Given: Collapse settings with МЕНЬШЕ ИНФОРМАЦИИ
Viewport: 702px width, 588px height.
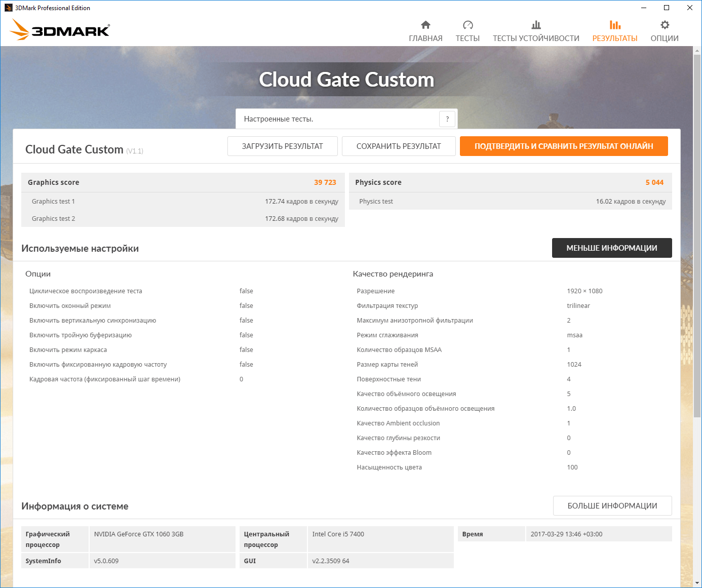Looking at the screenshot, I should tap(612, 248).
